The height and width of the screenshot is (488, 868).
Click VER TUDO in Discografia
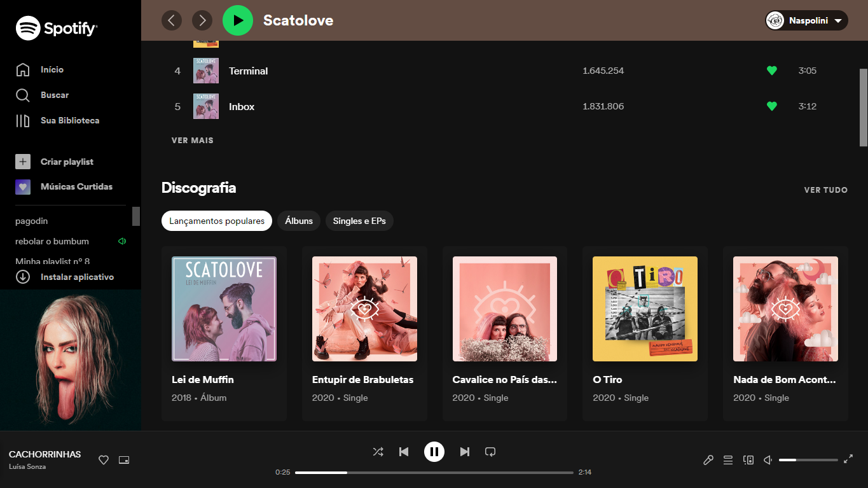825,190
